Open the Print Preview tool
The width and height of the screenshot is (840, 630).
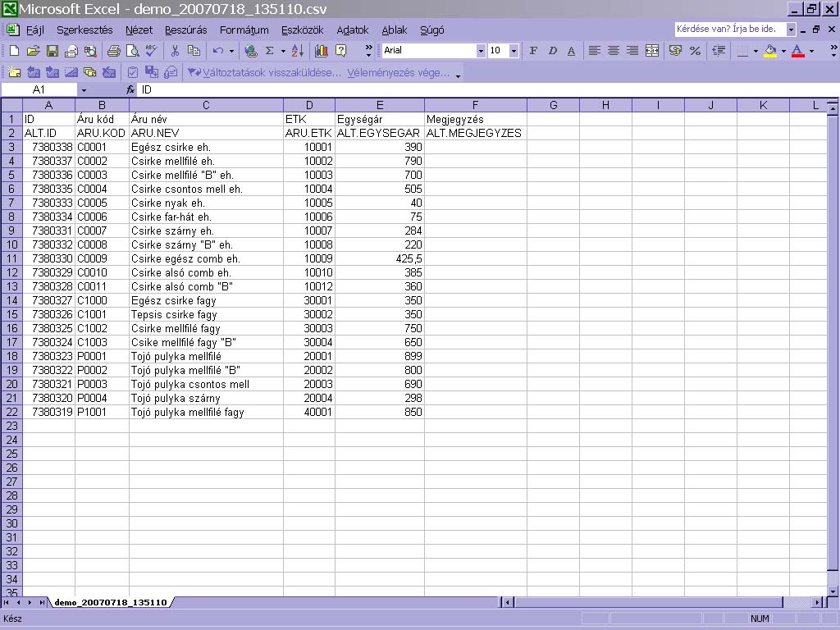coord(132,51)
